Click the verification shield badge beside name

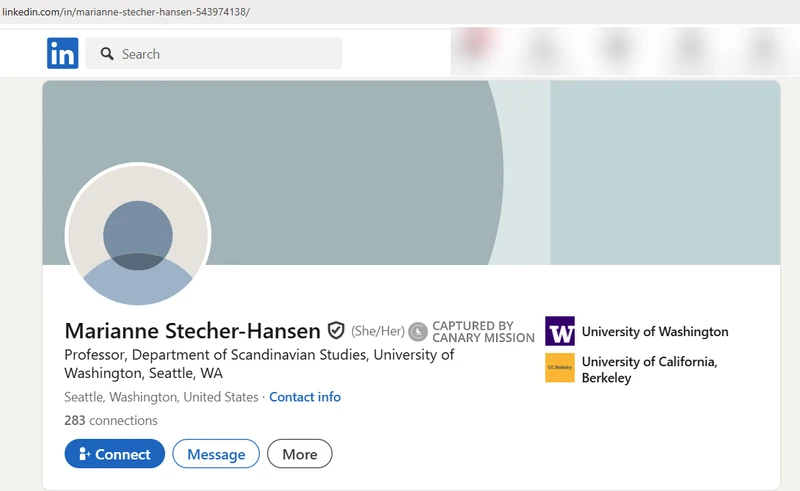(336, 331)
